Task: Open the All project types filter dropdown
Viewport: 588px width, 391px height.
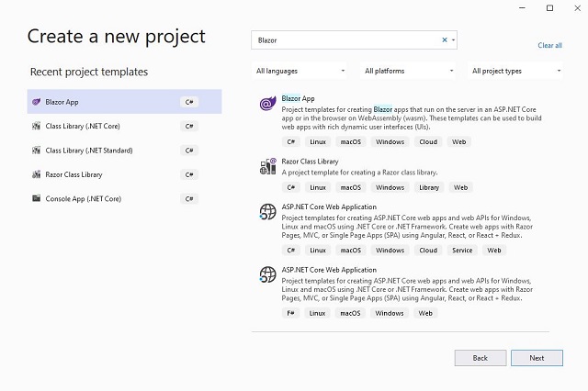Action: pos(515,71)
